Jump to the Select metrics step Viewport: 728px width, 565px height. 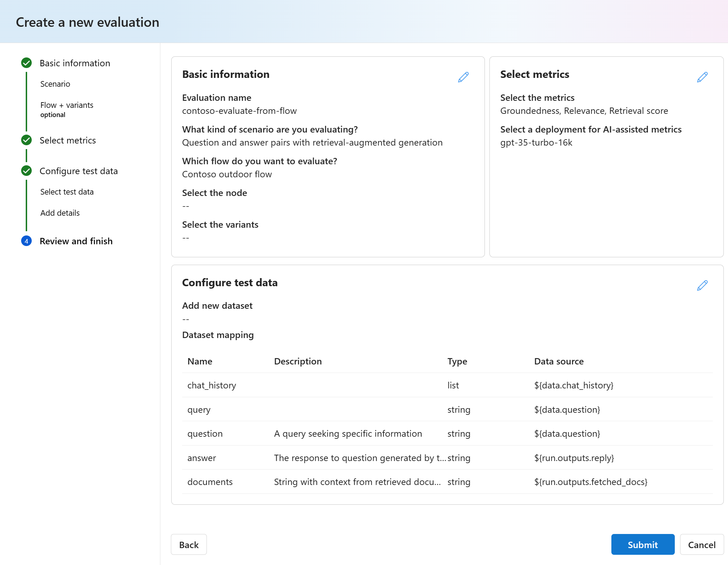point(68,140)
